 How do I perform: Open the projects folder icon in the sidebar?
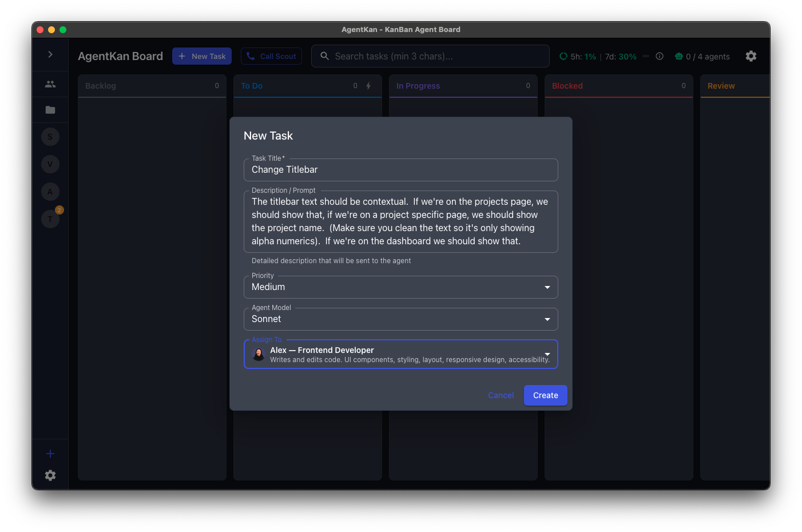50,110
